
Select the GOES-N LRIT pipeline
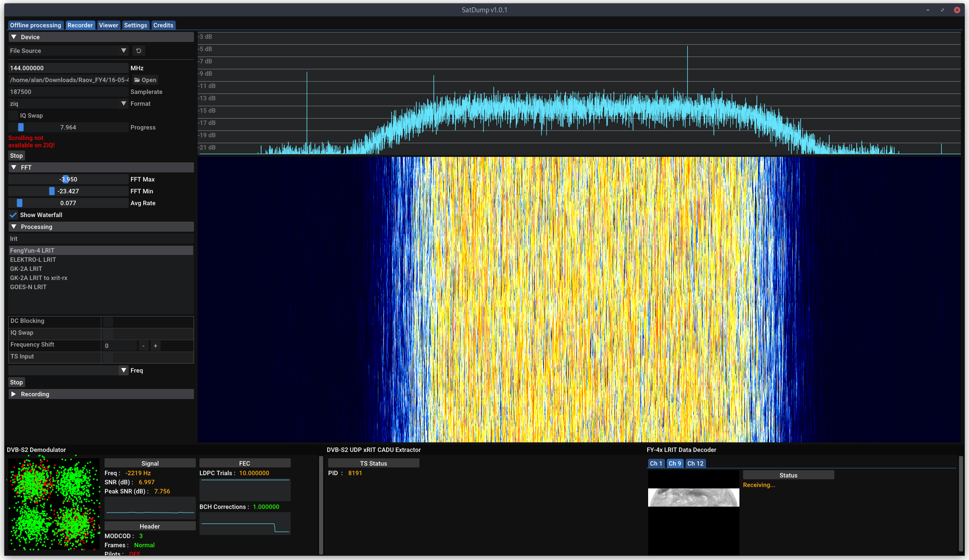point(28,287)
